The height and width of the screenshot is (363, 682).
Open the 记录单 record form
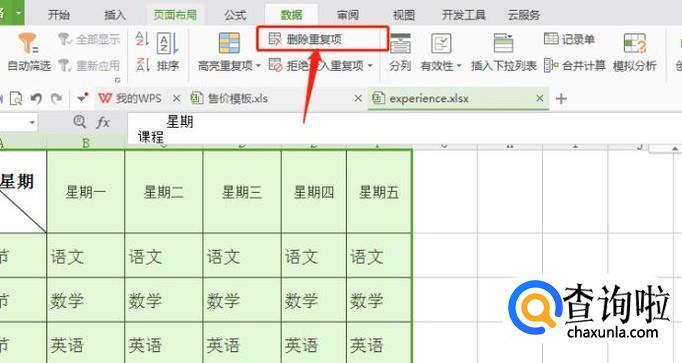click(x=569, y=39)
